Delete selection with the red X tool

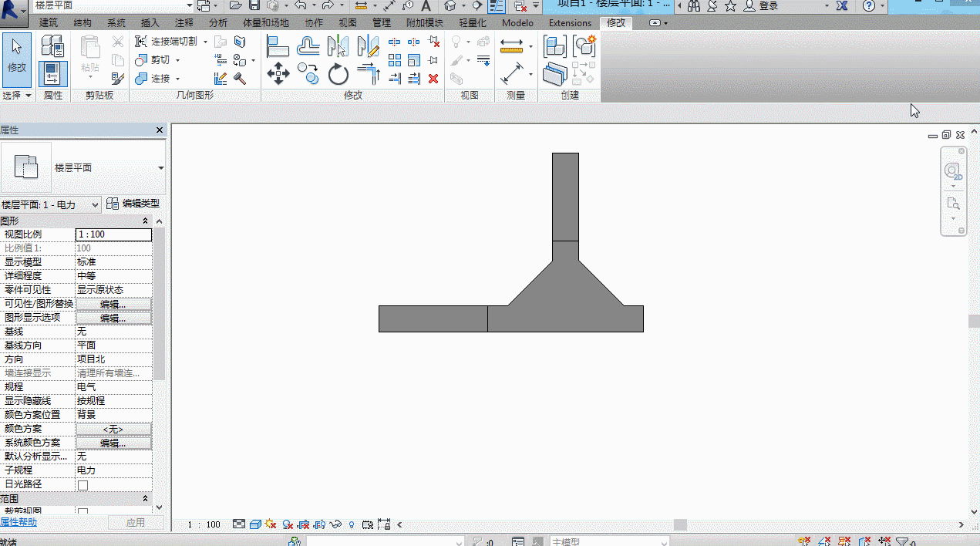click(433, 78)
